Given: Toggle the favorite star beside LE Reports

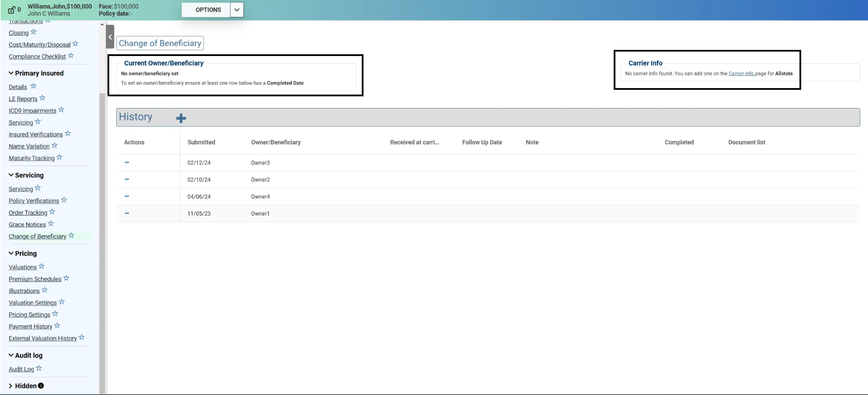Looking at the screenshot, I should tap(43, 98).
